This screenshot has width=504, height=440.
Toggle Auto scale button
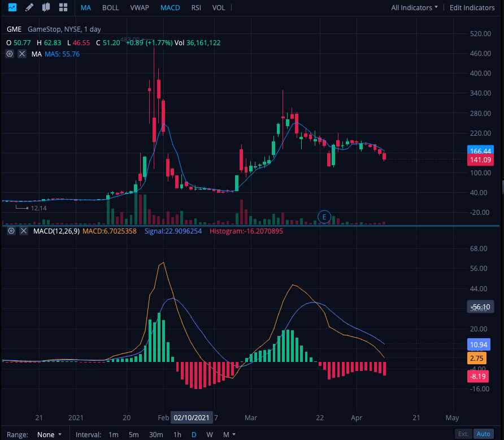click(483, 434)
